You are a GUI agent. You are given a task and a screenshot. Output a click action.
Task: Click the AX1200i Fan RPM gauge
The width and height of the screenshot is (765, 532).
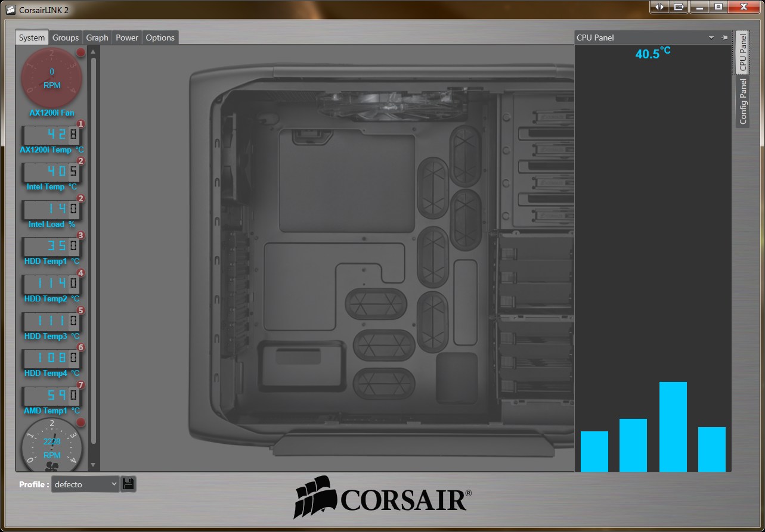[x=51, y=77]
